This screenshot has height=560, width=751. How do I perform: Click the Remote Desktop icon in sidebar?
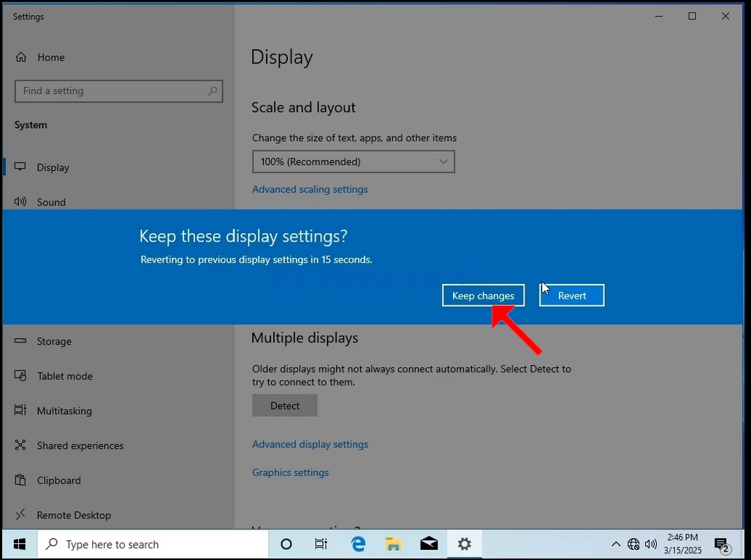click(20, 515)
